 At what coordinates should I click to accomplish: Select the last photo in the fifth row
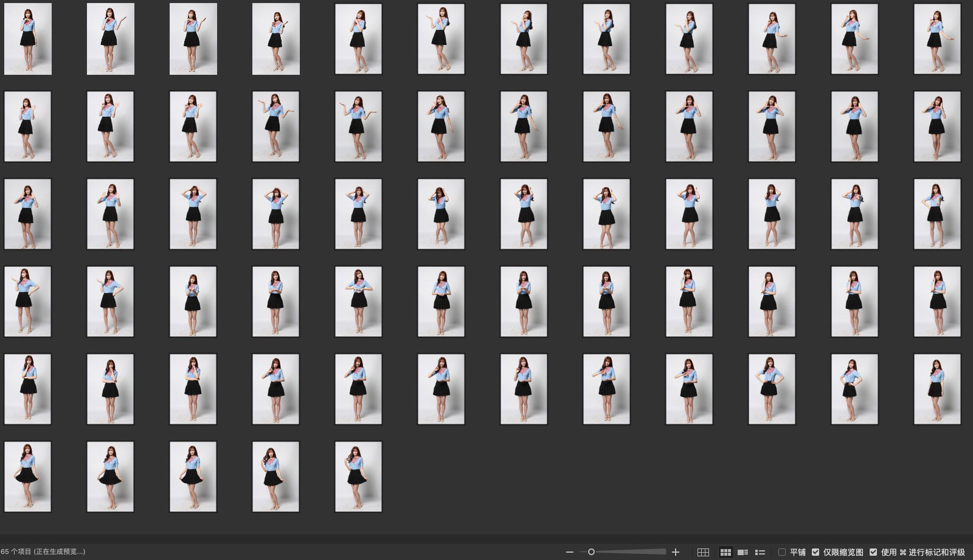coord(937,389)
